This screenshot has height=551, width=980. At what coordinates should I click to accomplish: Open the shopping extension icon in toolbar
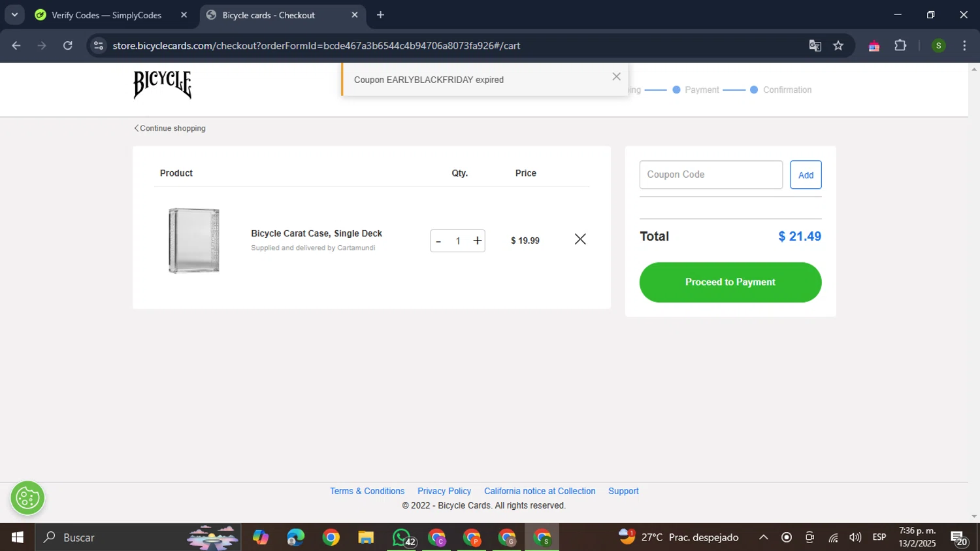click(x=874, y=46)
